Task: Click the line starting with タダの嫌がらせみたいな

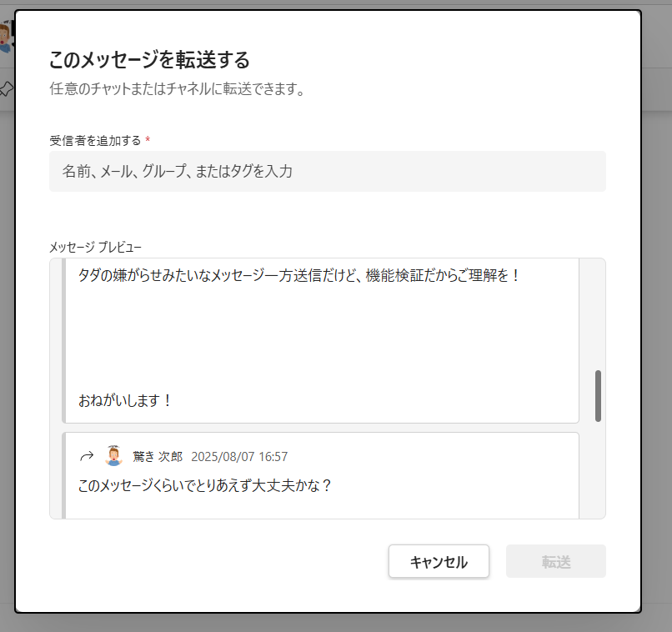Action: (x=298, y=275)
